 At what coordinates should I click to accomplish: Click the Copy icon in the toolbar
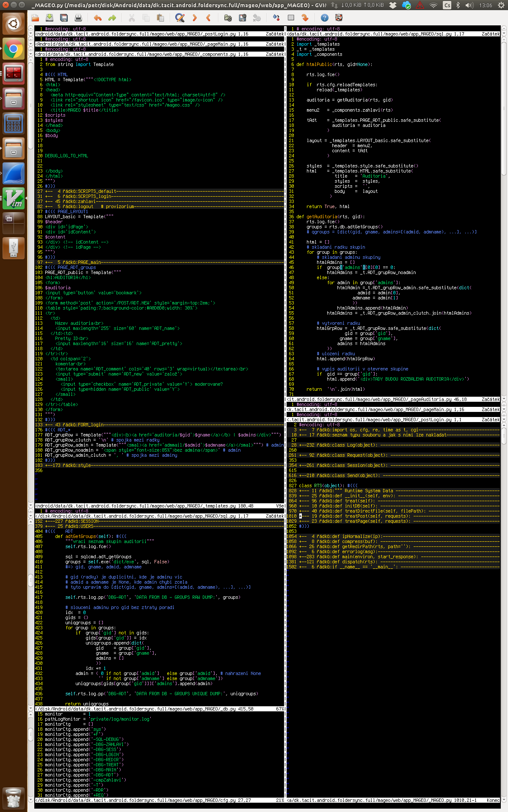(x=146, y=18)
